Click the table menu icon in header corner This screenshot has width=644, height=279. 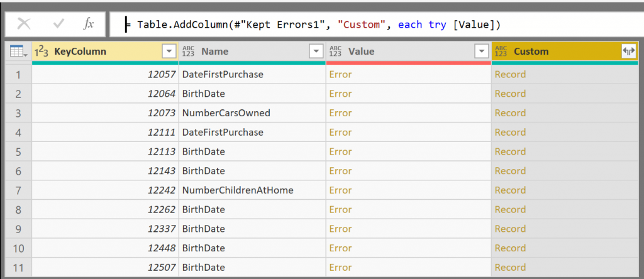[18, 52]
